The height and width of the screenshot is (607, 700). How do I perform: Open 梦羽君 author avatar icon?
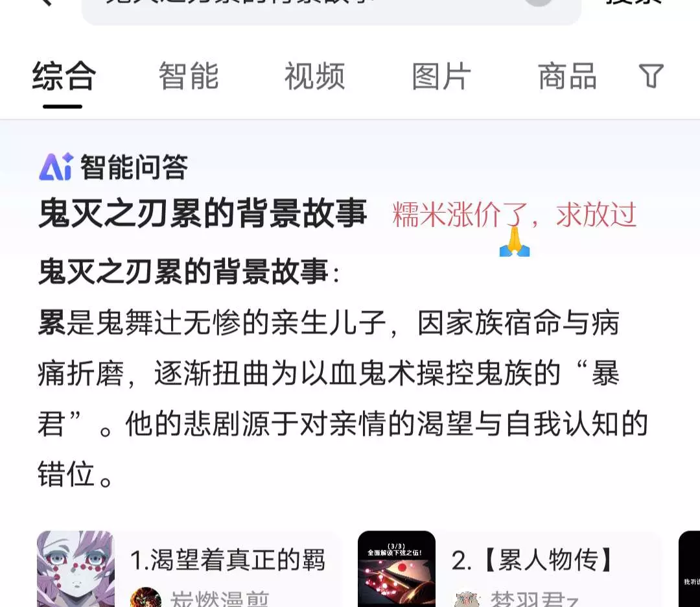coord(467,599)
